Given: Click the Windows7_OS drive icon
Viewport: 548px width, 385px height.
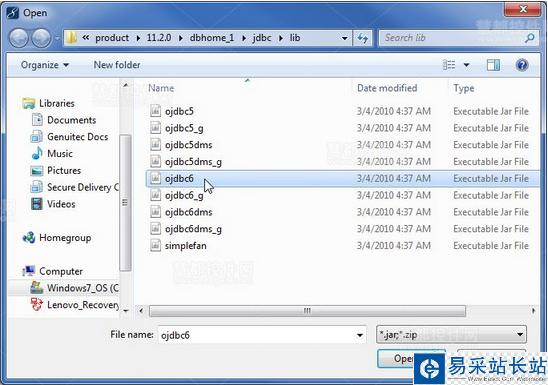Looking at the screenshot, I should click(x=37, y=288).
